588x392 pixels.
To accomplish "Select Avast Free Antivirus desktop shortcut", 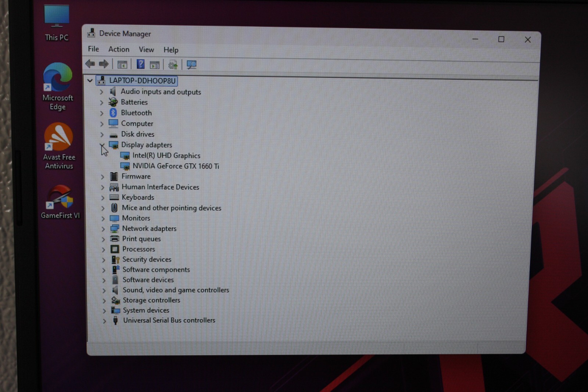I will click(59, 146).
